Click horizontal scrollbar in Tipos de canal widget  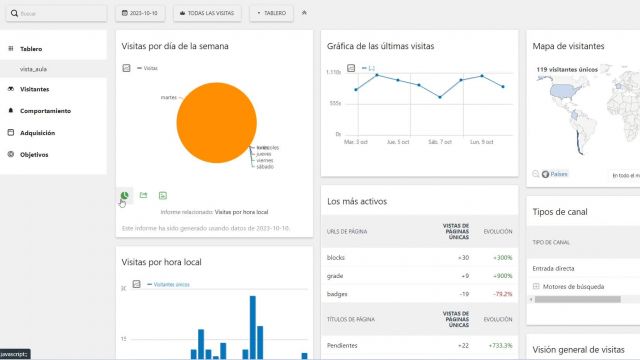578,300
